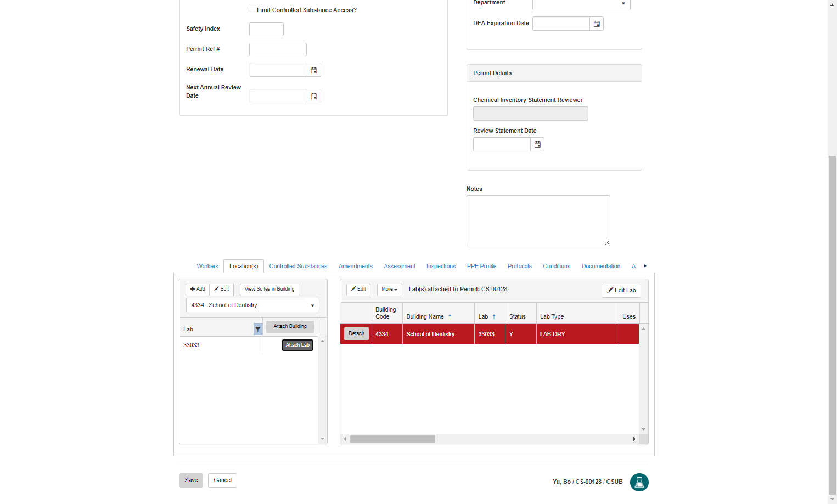Open the Controlled Substances tab
The width and height of the screenshot is (837, 504).
pyautogui.click(x=298, y=267)
